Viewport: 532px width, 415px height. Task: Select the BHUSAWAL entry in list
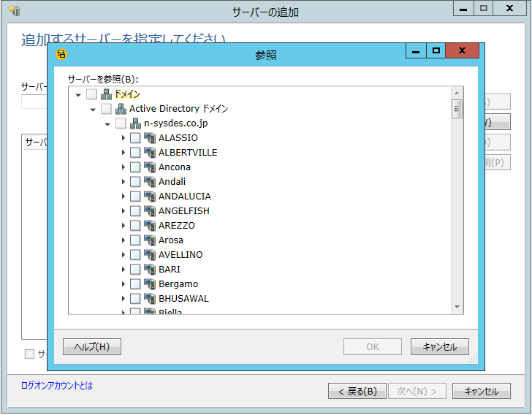[x=183, y=299]
